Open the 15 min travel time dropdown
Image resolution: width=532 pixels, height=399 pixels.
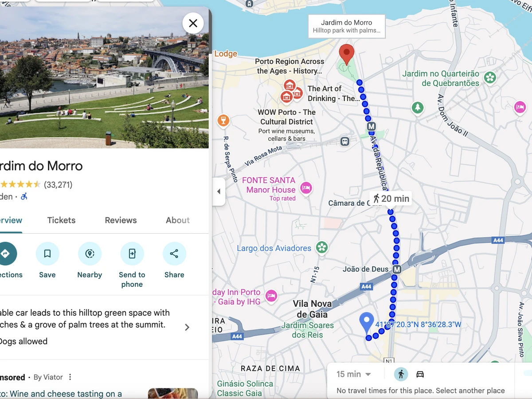pos(353,374)
